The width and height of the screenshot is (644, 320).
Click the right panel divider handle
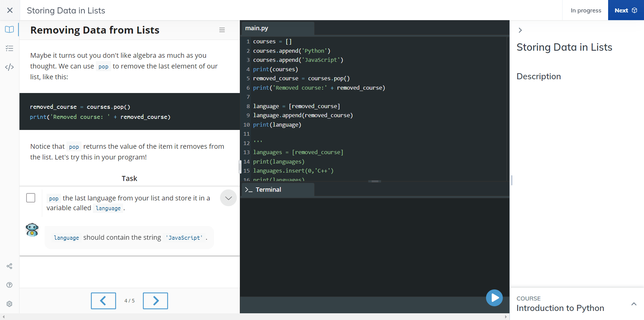point(512,180)
